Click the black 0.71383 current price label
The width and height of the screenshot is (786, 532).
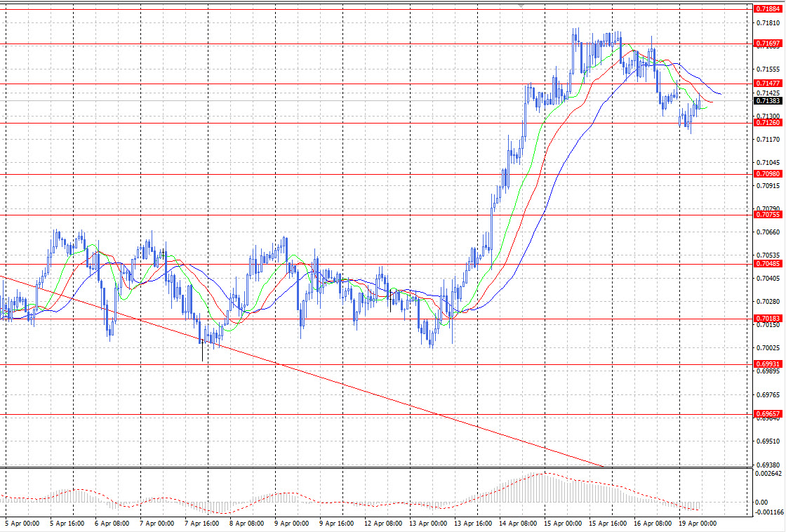[x=768, y=101]
